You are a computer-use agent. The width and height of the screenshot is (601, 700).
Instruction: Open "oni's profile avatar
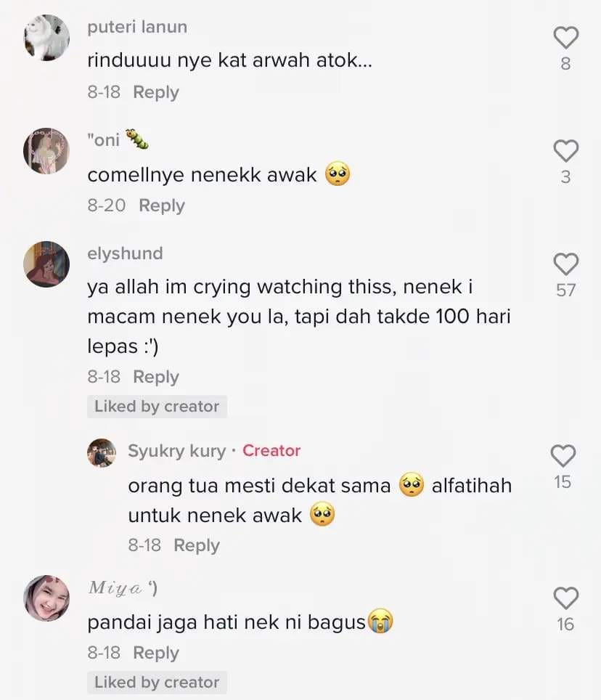click(x=46, y=150)
